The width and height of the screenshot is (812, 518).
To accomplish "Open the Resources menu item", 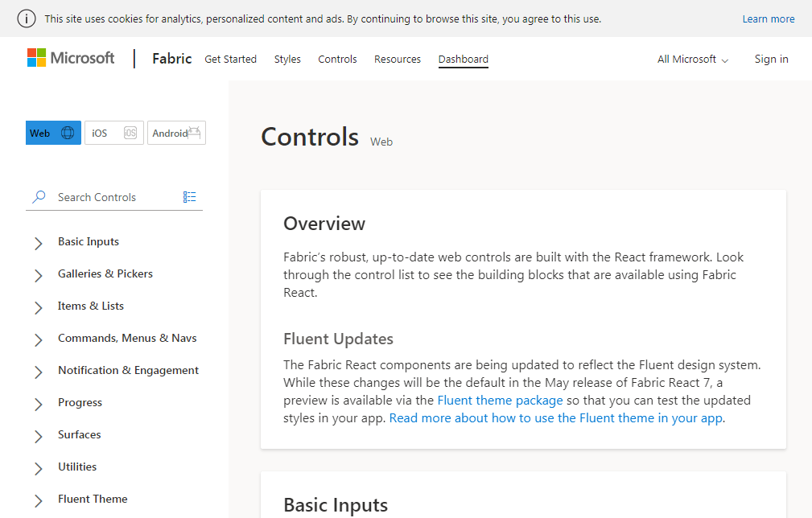I will point(398,60).
